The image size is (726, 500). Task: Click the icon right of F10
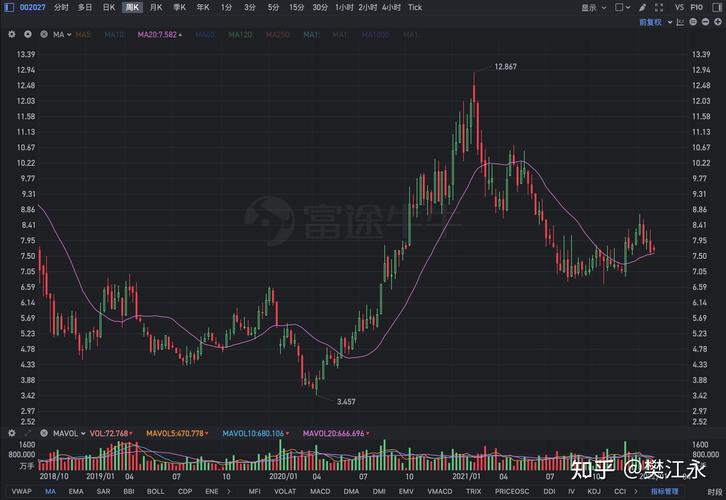pyautogui.click(x=716, y=7)
